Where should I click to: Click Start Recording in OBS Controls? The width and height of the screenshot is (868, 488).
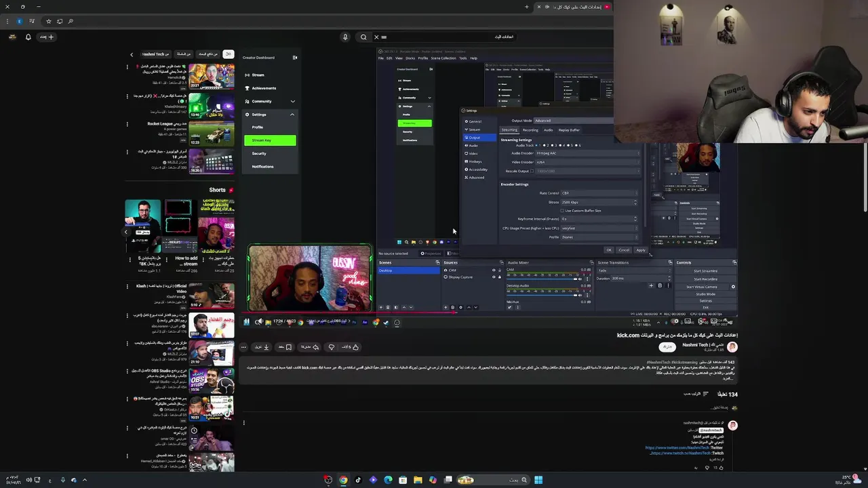(705, 279)
